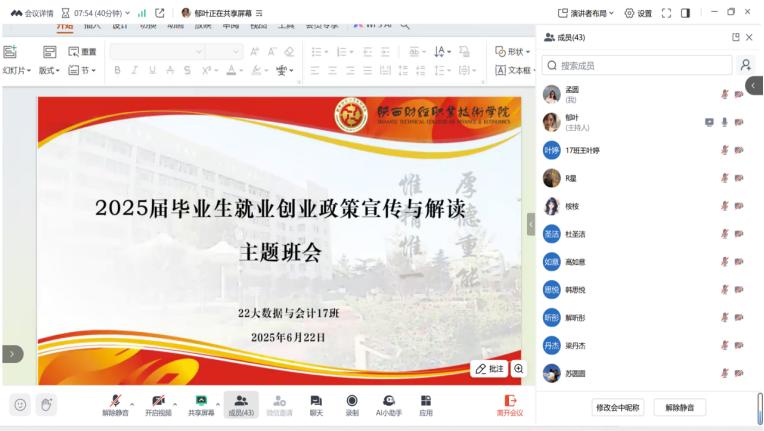This screenshot has height=431, width=764.
Task: Open the emoji reactions button
Action: pos(20,405)
